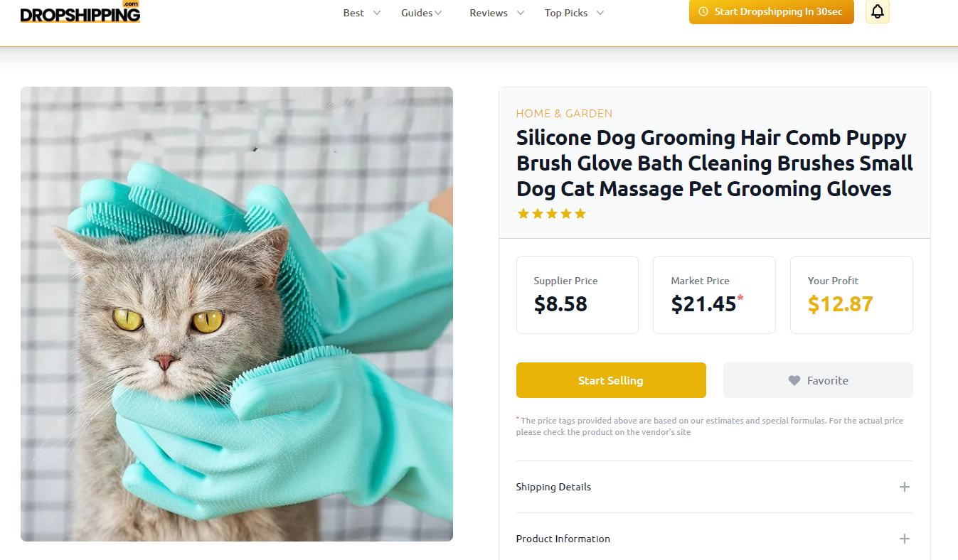This screenshot has width=958, height=560.
Task: Expand the Top Picks dropdown chevron
Action: click(x=600, y=13)
